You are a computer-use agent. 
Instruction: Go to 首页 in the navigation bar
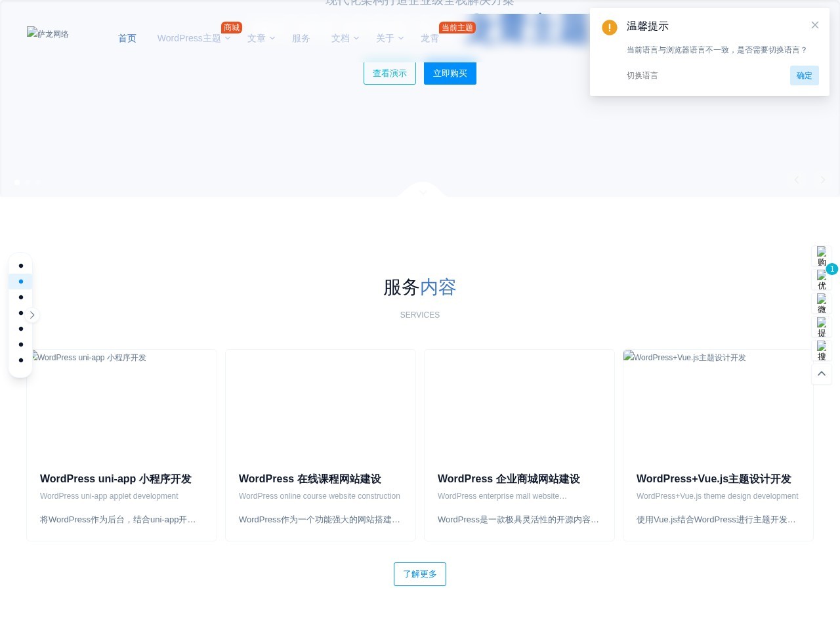pos(127,38)
